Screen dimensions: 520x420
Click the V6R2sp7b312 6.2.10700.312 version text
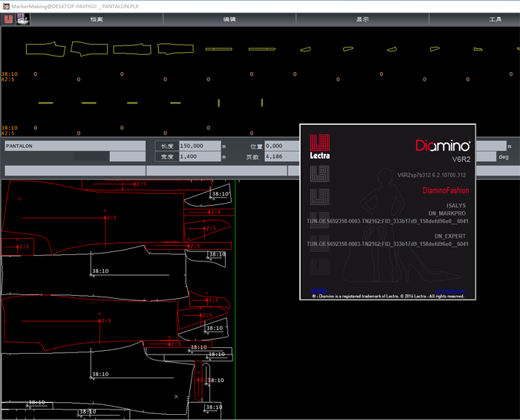click(432, 175)
